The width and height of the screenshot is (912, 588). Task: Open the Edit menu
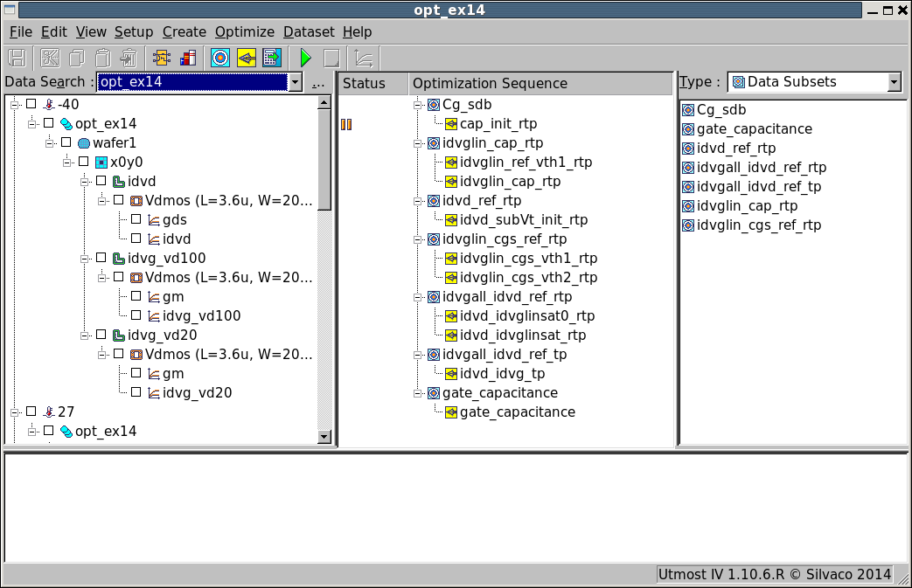pos(54,32)
